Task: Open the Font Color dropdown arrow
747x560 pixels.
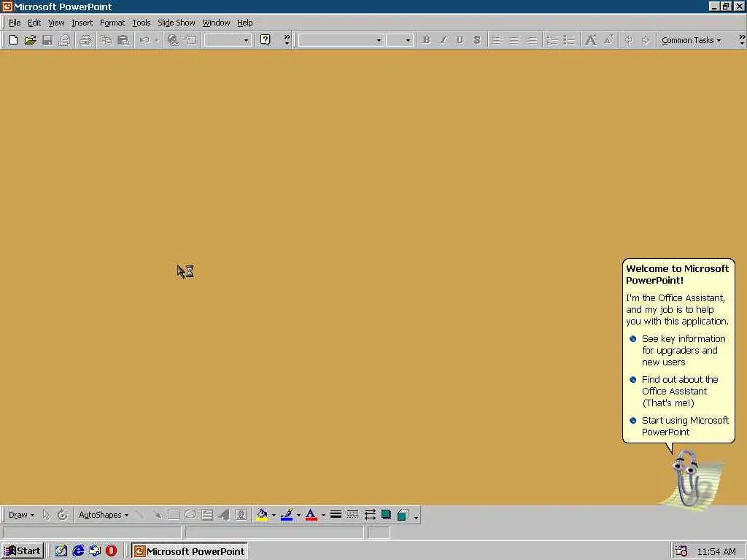Action: pyautogui.click(x=323, y=515)
